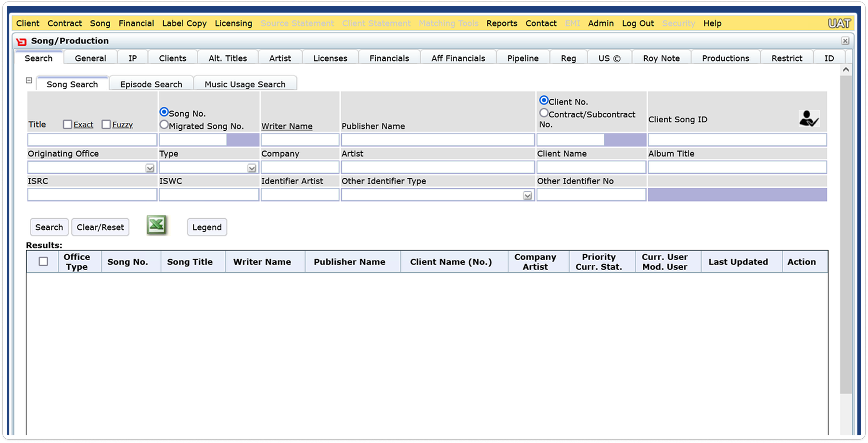The image size is (868, 443).
Task: Click into the Title input field
Action: [x=92, y=140]
